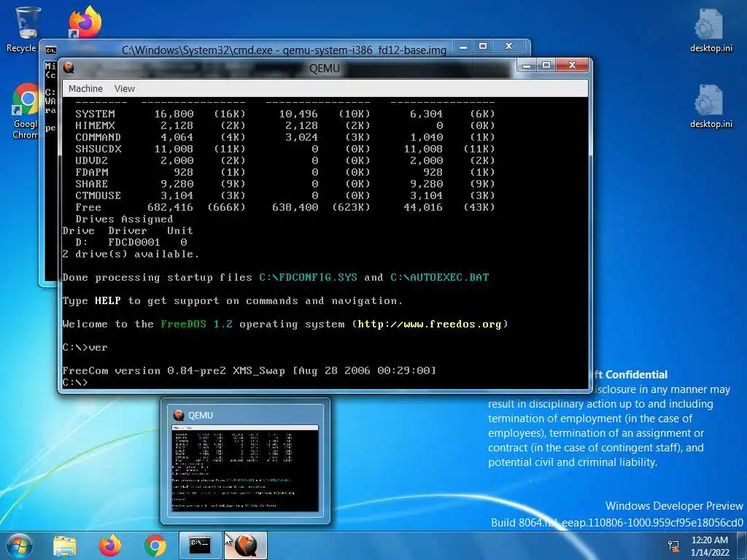The image size is (747, 560).
Task: Click the FreeCom version line
Action: 249,371
